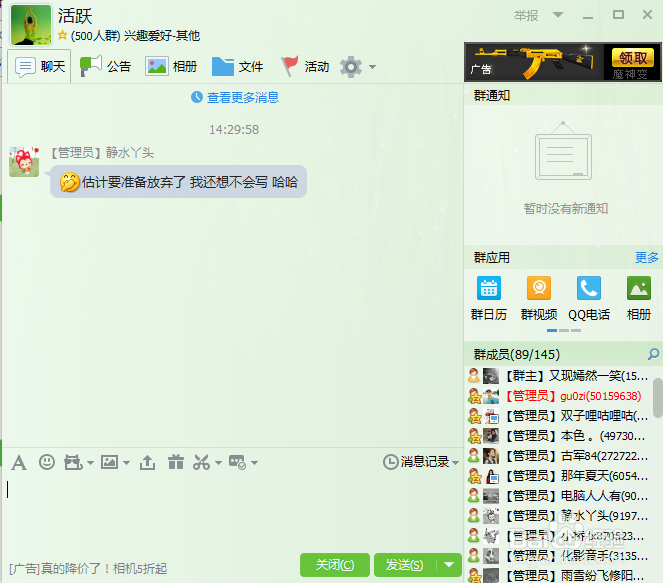Viewport: 663px width, 583px height.
Task: Select member 【管理员】gu0zi(50159638)
Action: [x=559, y=396]
